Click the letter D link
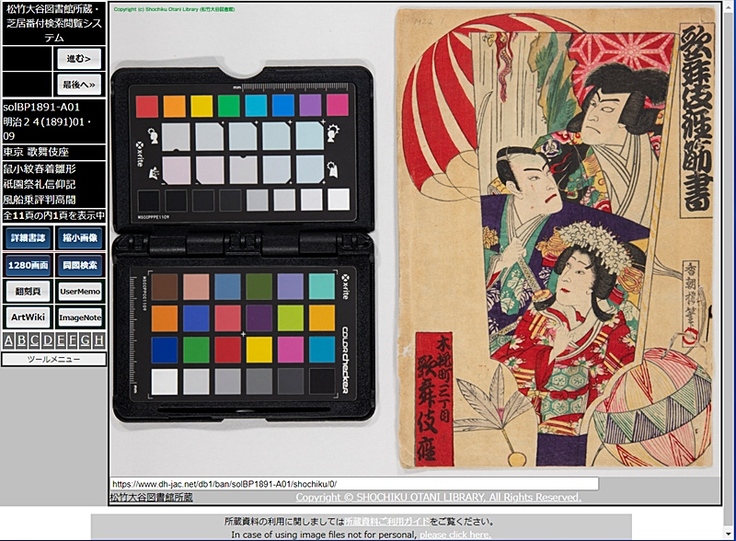Screen dimensions: 736x541 point(48,340)
